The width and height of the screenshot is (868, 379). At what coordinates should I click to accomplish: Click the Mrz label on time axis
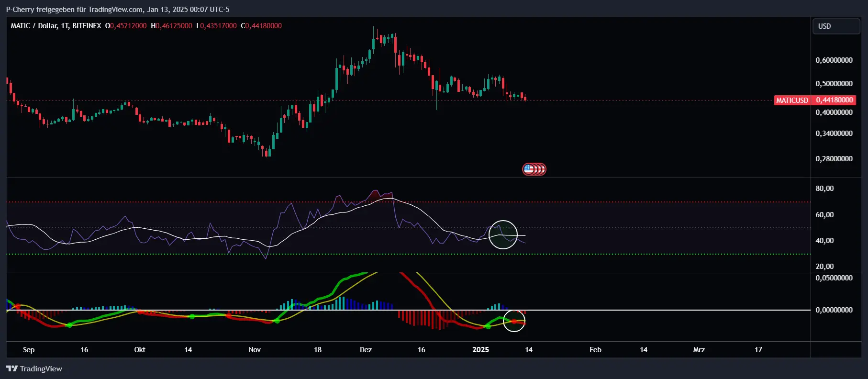coord(699,350)
